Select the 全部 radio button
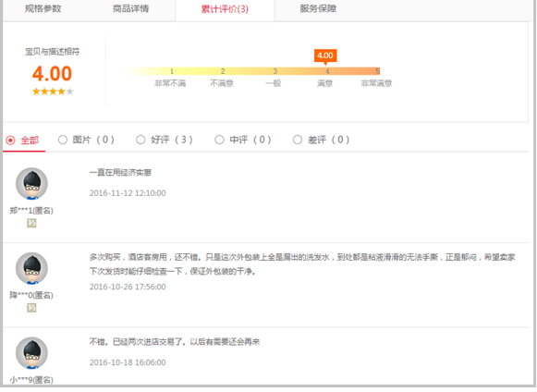The height and width of the screenshot is (392, 537). [x=10, y=141]
